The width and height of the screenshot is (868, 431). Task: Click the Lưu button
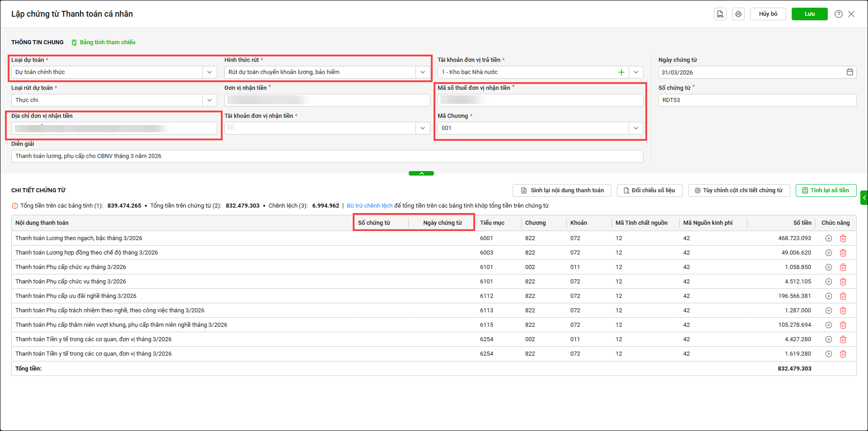[809, 14]
